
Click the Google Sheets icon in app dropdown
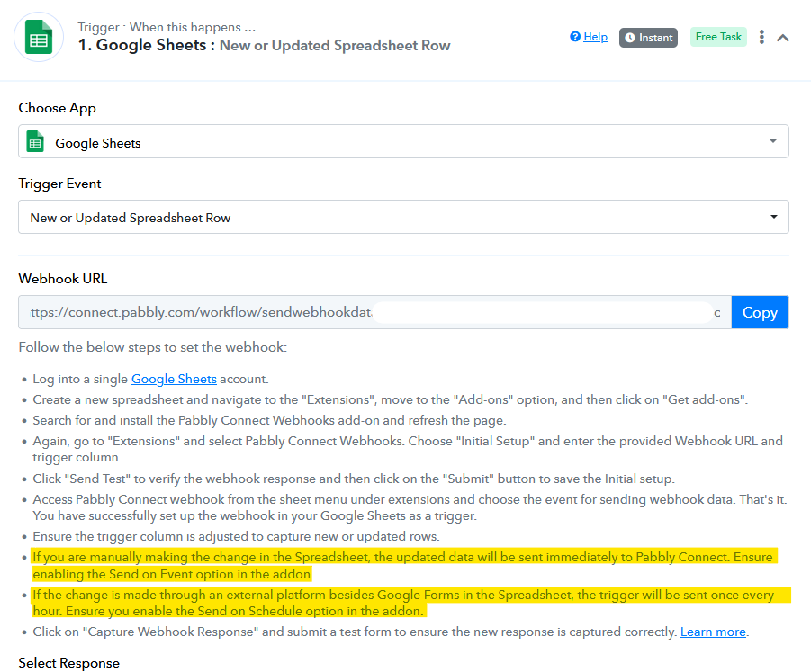tap(35, 141)
